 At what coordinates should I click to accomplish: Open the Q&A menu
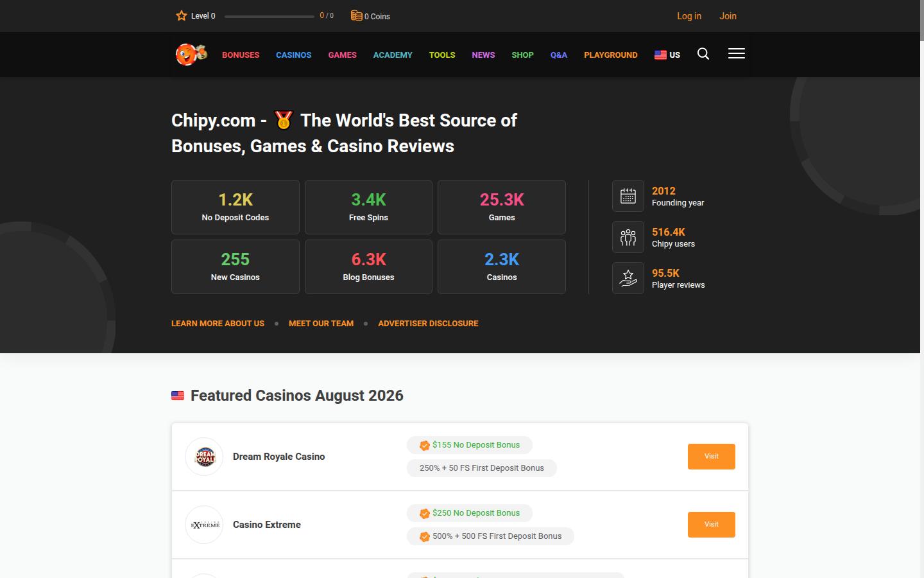(x=559, y=55)
